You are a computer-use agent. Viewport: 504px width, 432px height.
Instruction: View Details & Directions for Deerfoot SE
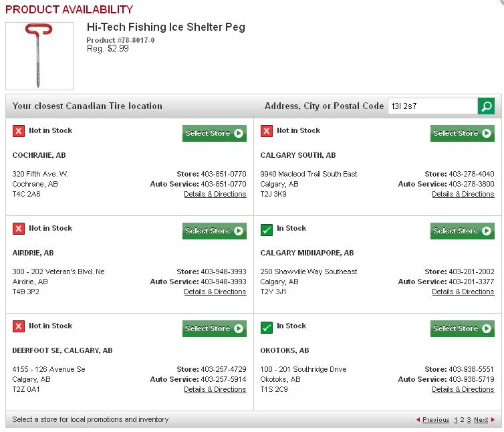(215, 390)
